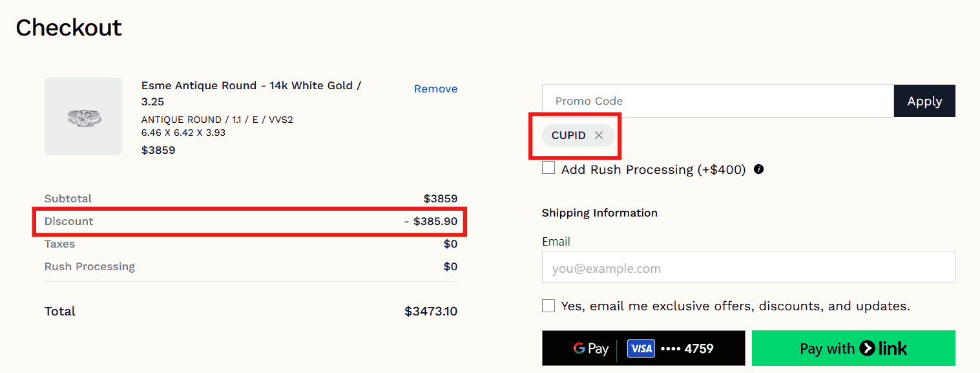Click the Google G logo
The width and height of the screenshot is (980, 373).
(579, 348)
